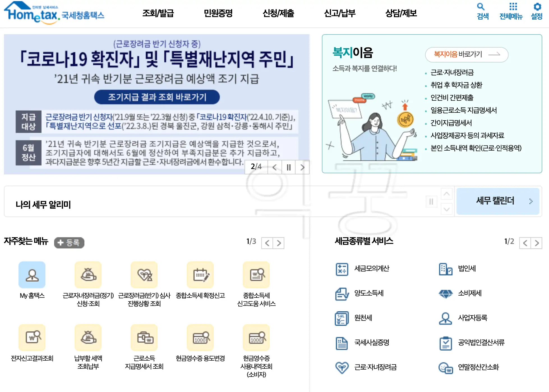
Task: Open the 연말정산간소화 icon
Action: pos(446,368)
